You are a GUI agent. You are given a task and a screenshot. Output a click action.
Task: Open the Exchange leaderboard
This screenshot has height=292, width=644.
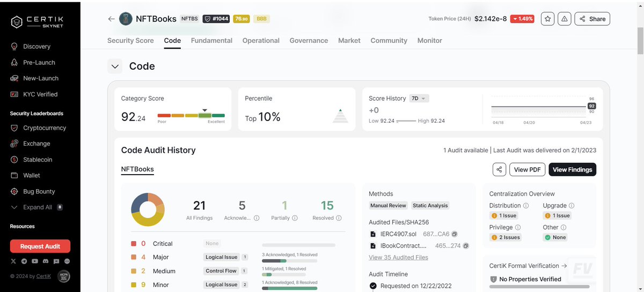31,144
